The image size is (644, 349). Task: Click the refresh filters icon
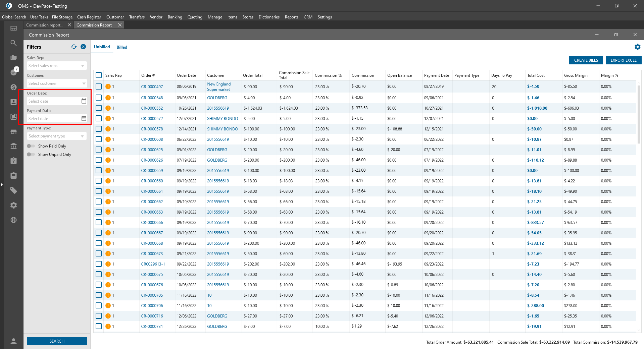[x=74, y=47]
